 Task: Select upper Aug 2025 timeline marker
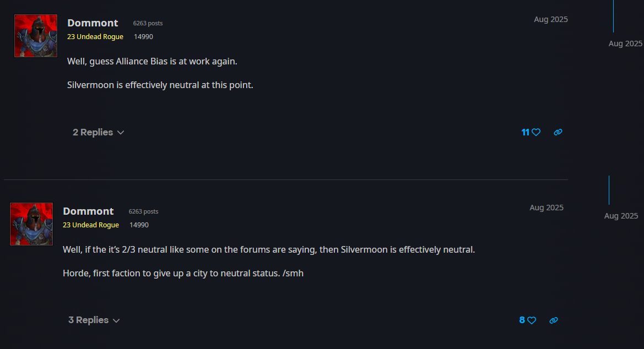tap(625, 43)
